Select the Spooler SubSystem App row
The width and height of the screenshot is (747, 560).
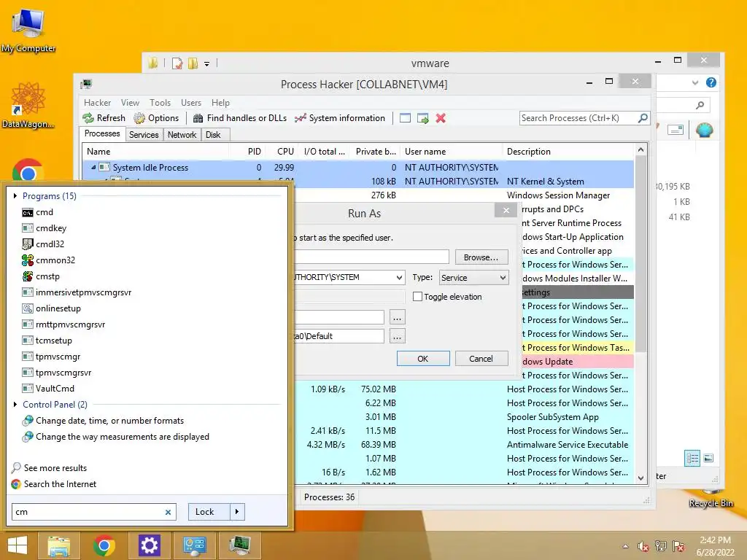pyautogui.click(x=464, y=416)
